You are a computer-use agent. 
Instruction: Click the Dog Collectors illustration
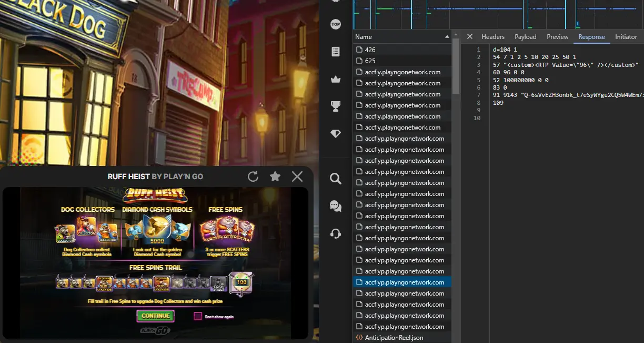(87, 230)
